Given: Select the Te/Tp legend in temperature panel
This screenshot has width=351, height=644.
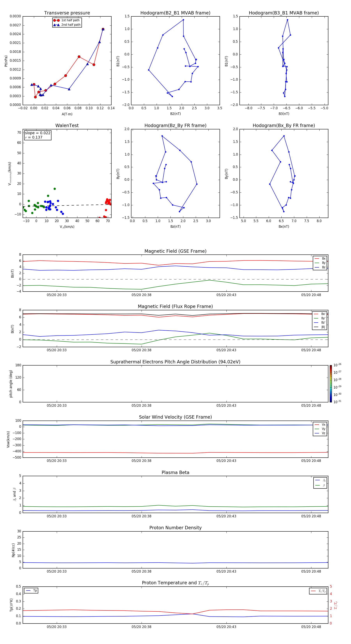Looking at the screenshot, I should coord(318,591).
